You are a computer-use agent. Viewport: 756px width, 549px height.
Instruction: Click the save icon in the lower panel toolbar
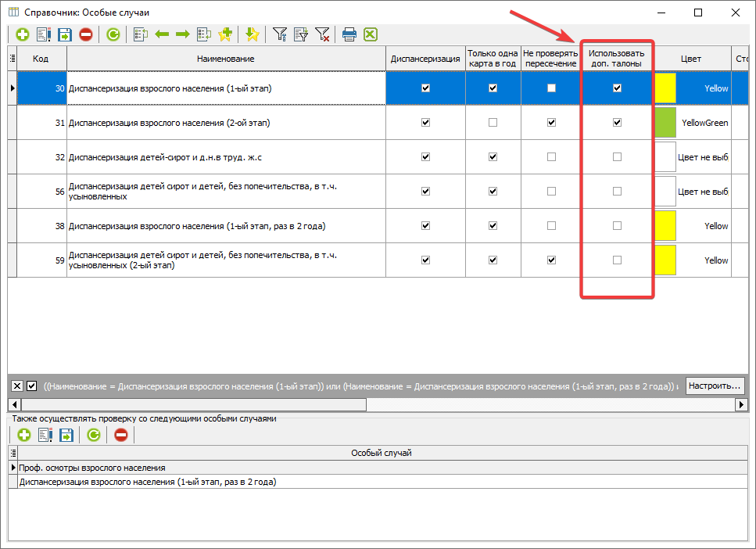(66, 435)
